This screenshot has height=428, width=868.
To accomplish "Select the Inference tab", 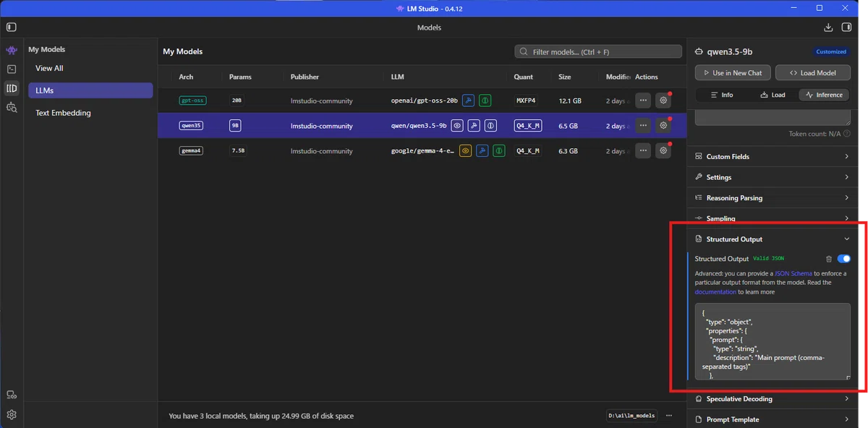I will tap(824, 95).
